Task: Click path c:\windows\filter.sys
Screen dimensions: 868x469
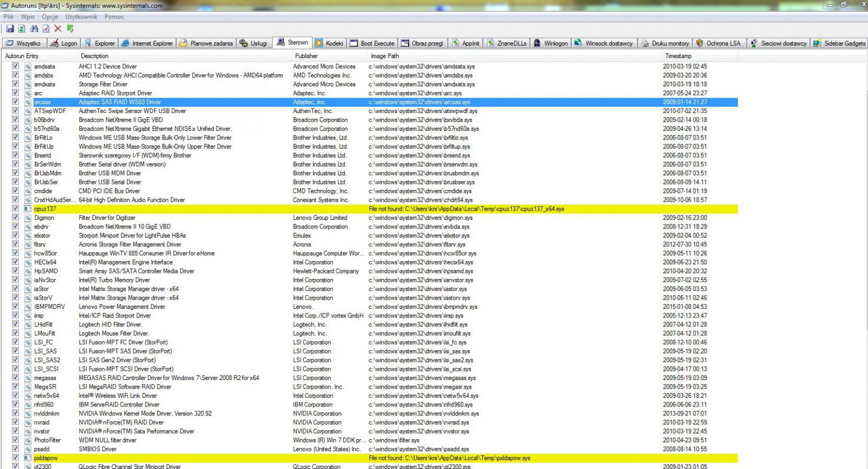Action: pos(394,440)
